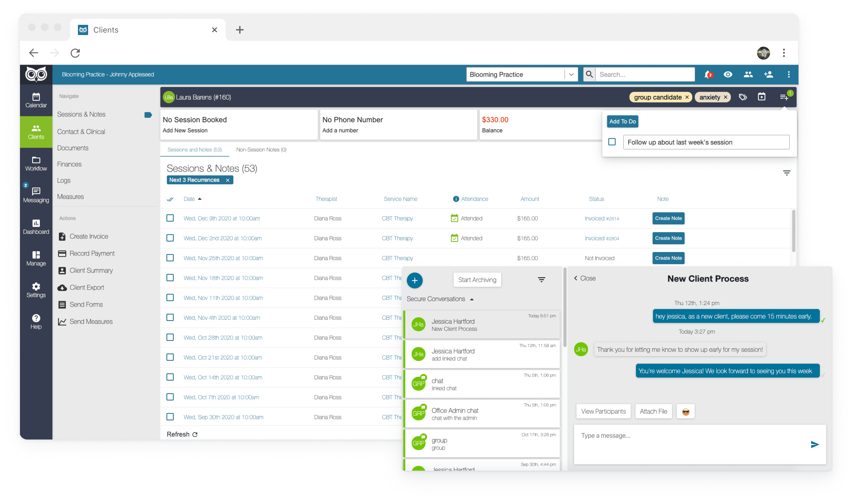Image resolution: width=856 pixels, height=504 pixels.
Task: Reload the browser page
Action: coord(75,53)
